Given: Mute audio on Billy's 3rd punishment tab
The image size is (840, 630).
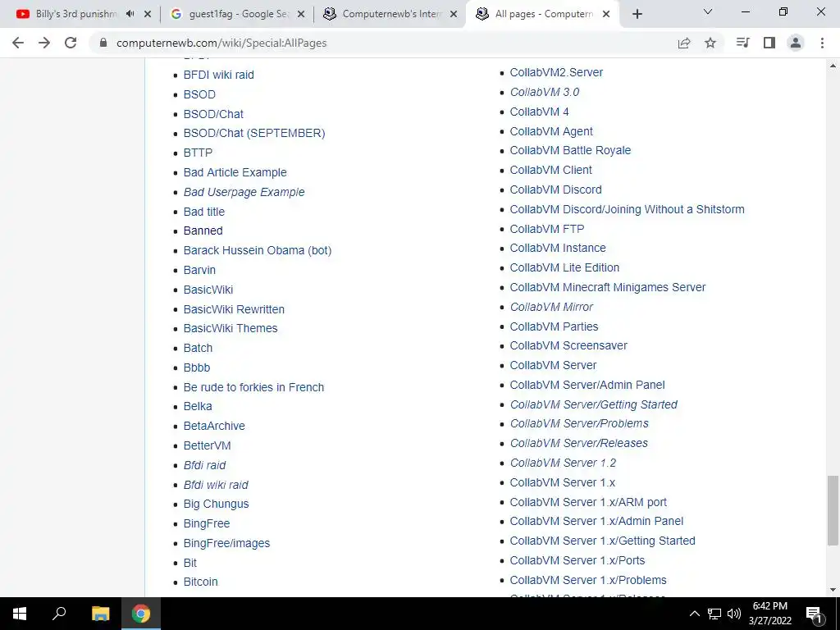Looking at the screenshot, I should point(130,14).
